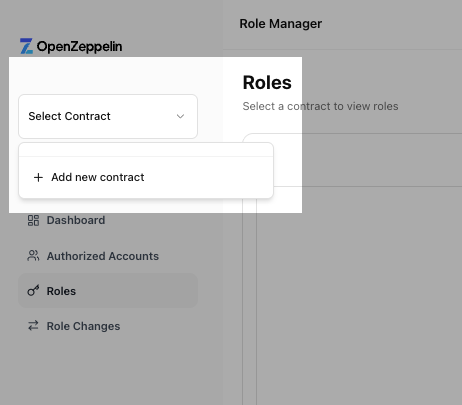Screen dimensions: 462x405
Task: Choose Add new contract option
Action: [146, 177]
